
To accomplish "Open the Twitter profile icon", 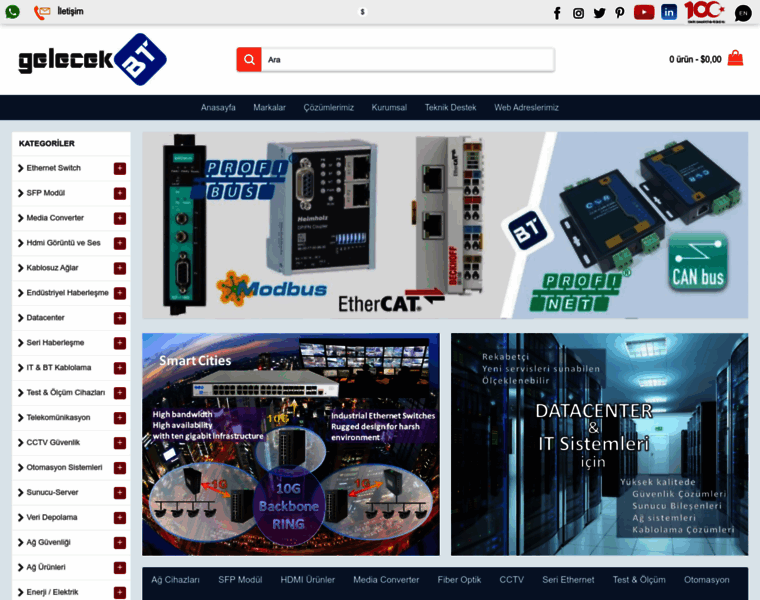I will click(x=600, y=13).
